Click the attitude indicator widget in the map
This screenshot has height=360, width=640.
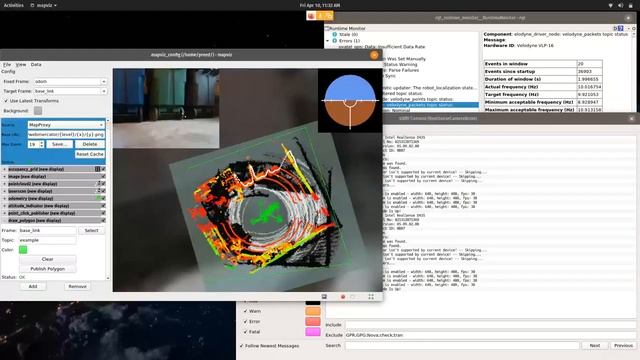pos(350,100)
